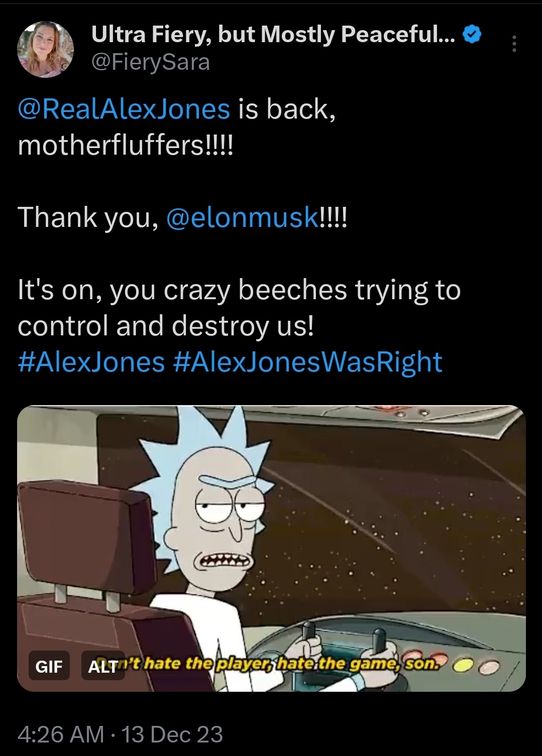Tap the blue verified checkmark badge
Image resolution: width=542 pixels, height=756 pixels.
(x=472, y=34)
